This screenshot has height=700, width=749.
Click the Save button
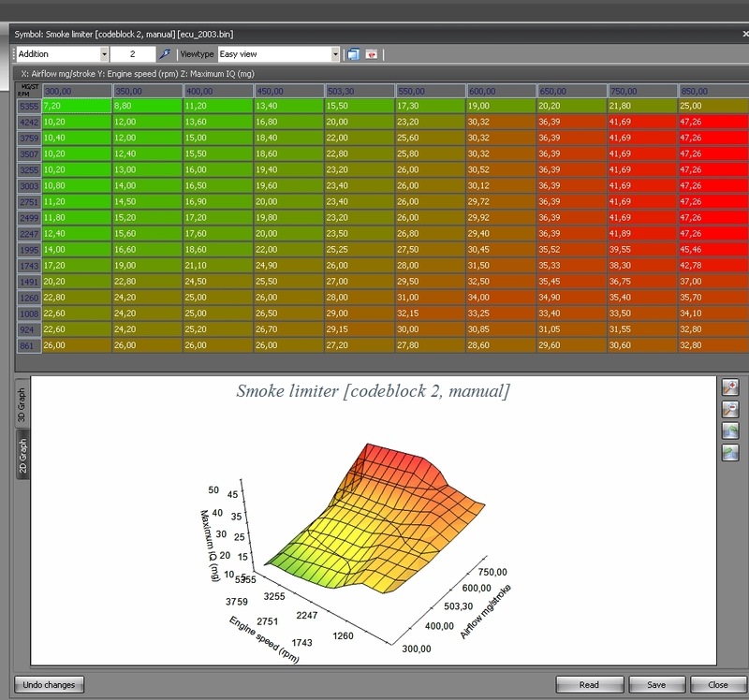click(656, 684)
